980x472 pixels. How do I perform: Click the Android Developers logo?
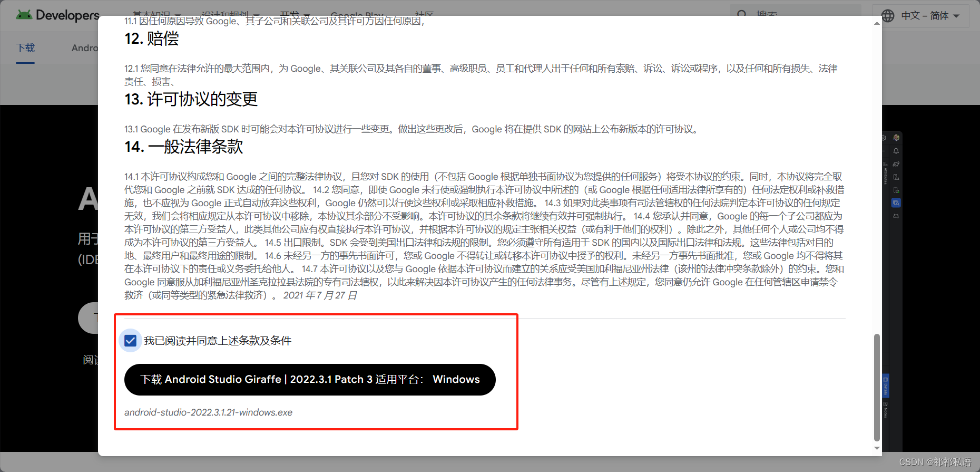[57, 15]
